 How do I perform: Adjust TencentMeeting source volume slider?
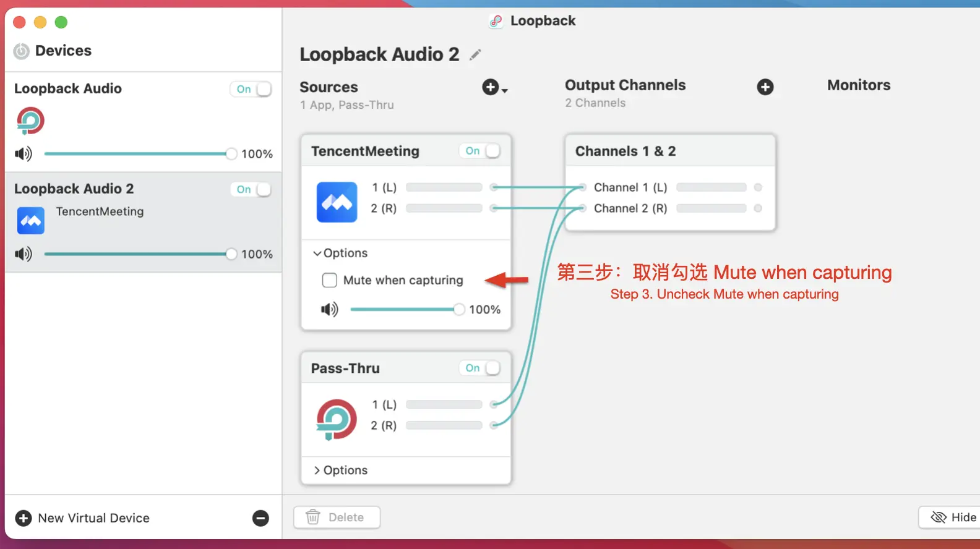click(x=408, y=309)
